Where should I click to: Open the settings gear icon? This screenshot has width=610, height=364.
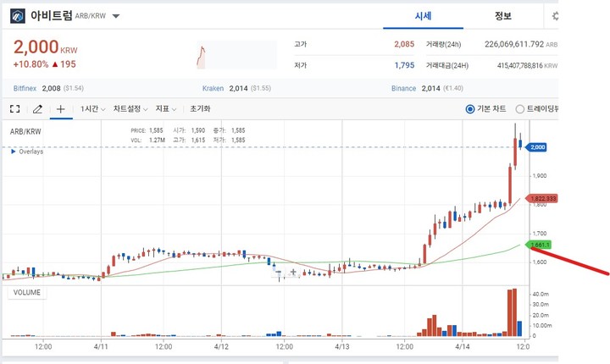[x=555, y=16]
